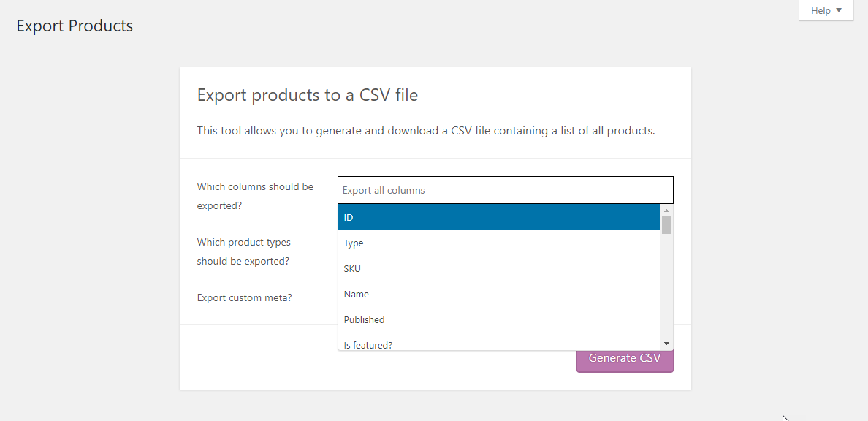Select the Name column option
868x421 pixels.
coord(499,294)
